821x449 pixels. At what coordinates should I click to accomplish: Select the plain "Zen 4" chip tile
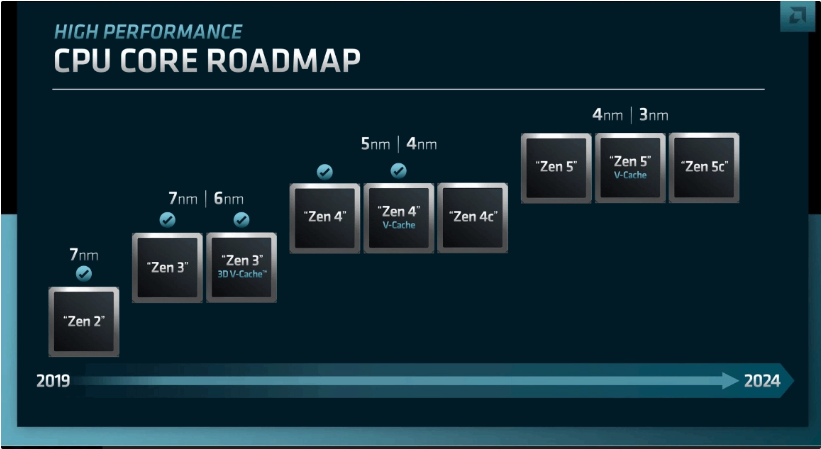tap(325, 218)
